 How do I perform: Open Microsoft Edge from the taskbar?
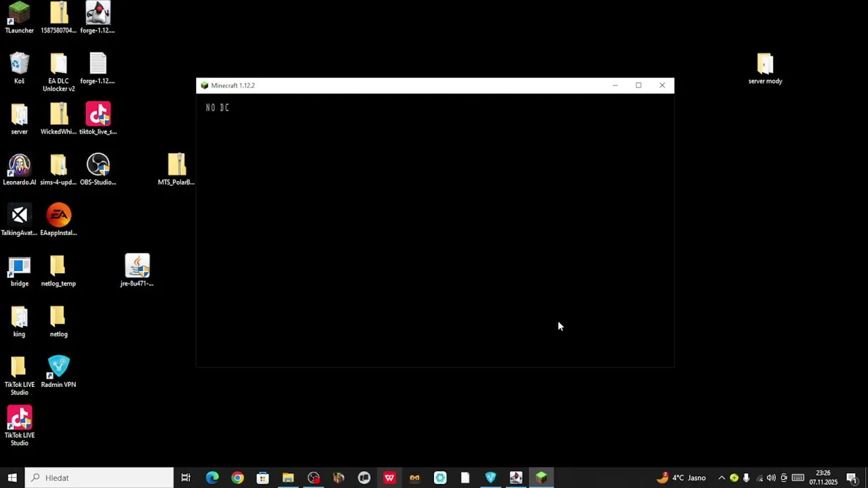[x=212, y=478]
